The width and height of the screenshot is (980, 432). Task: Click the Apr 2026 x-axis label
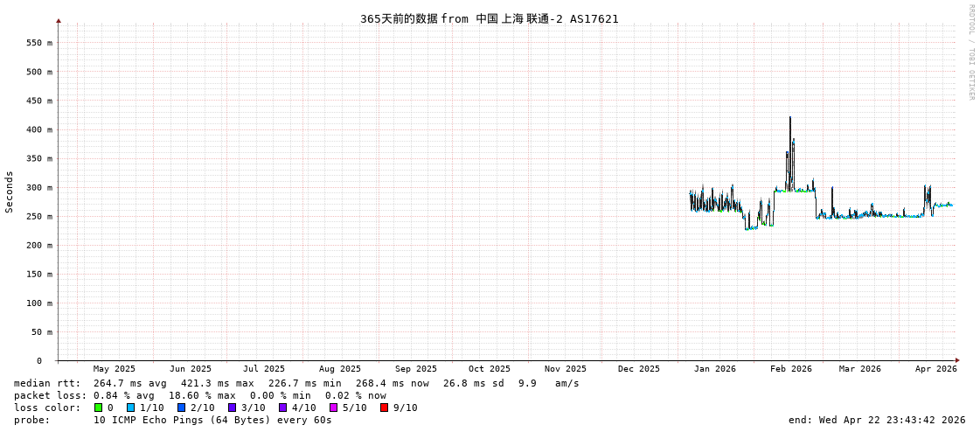(x=935, y=369)
